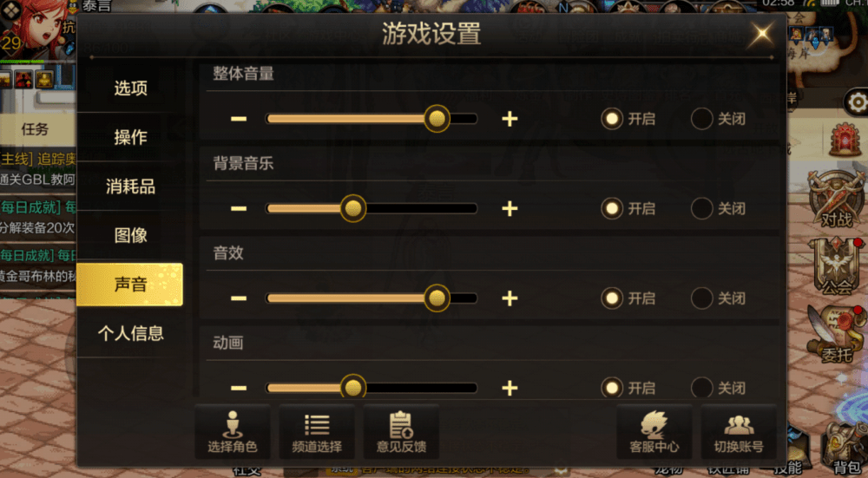Select 关闭 for 背景音乐
This screenshot has height=478, width=868.
point(718,208)
